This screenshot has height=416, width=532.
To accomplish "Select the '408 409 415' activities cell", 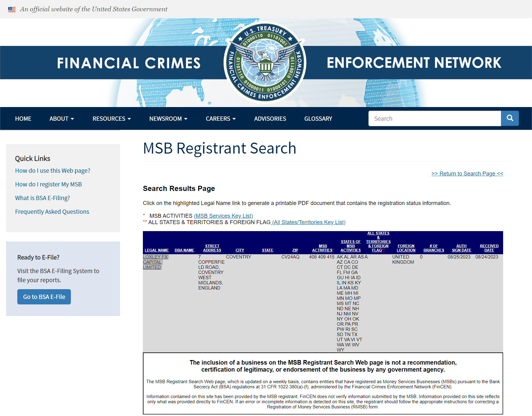I will tap(322, 257).
